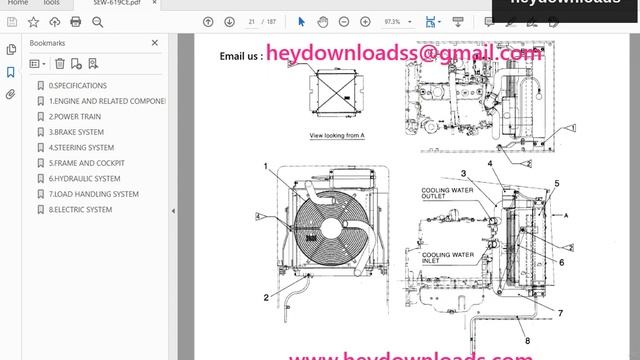Close the SEW-619CE.pdf tab
This screenshot has width=640, height=360.
[154, 2]
